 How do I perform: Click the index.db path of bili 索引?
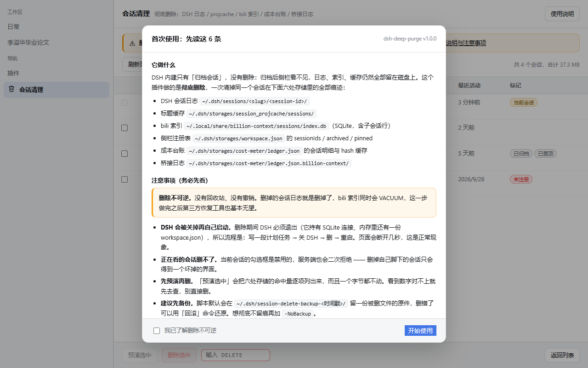(x=256, y=126)
